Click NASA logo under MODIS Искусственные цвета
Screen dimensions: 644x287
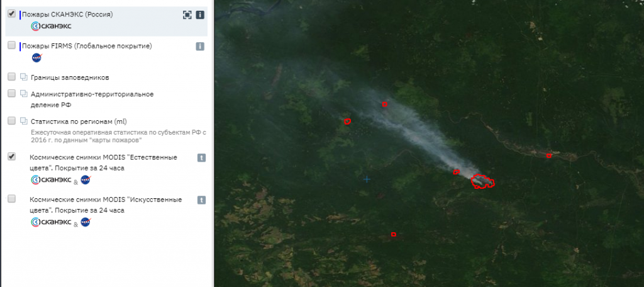(86, 222)
